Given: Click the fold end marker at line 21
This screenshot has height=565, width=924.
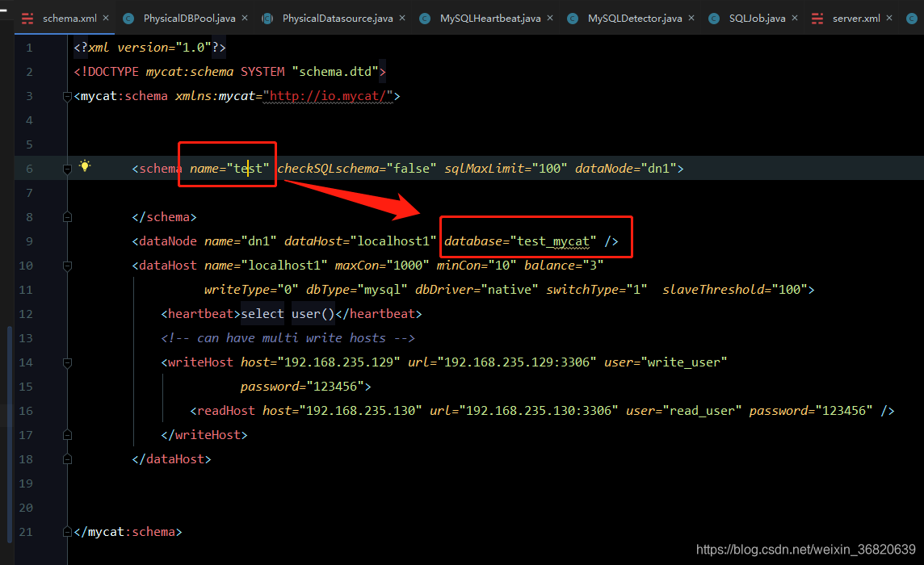Looking at the screenshot, I should pos(67,532).
